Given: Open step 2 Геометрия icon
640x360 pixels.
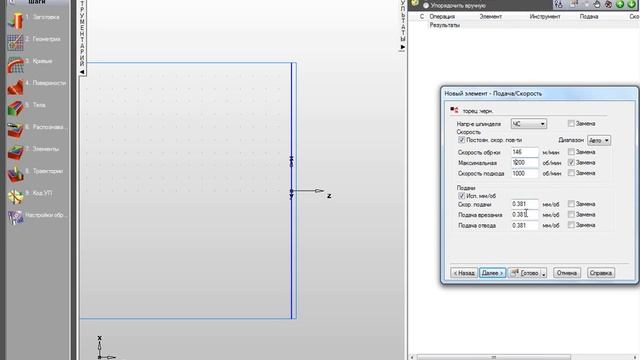Looking at the screenshot, I should pos(15,42).
